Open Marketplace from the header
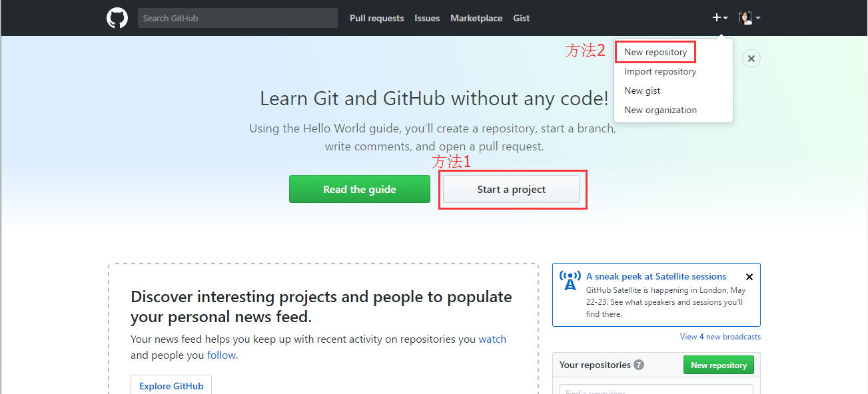Screen dimensions: 868x394 (x=476, y=18)
